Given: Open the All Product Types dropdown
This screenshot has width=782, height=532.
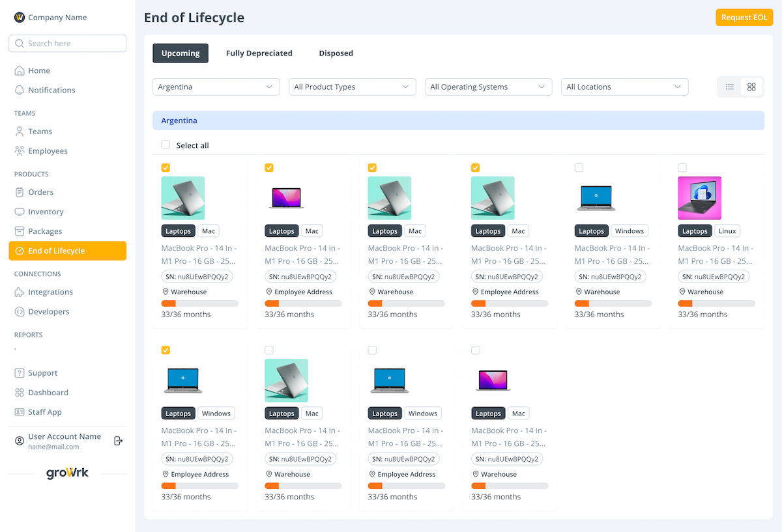Looking at the screenshot, I should (352, 87).
